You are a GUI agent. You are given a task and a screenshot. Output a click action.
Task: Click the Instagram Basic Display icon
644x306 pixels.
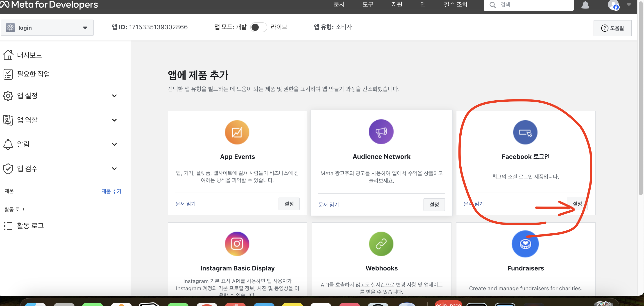[x=237, y=243]
